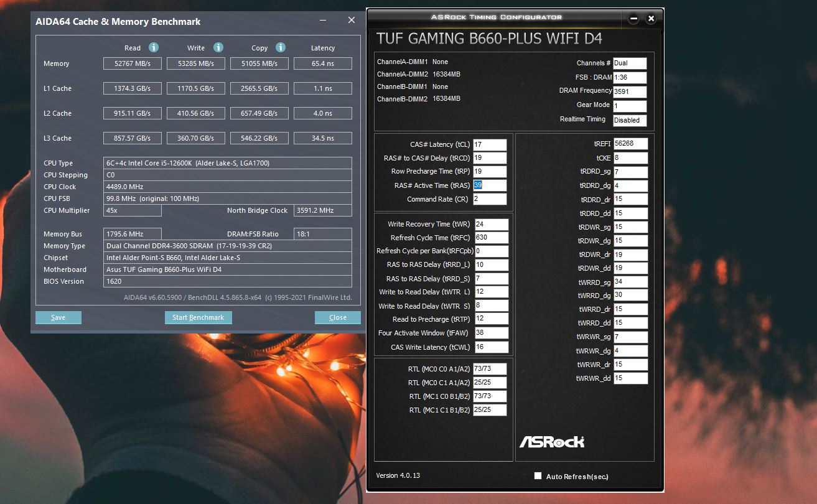Screen dimensions: 817x504
Task: Click the info icon next to Copy
Action: (281, 47)
